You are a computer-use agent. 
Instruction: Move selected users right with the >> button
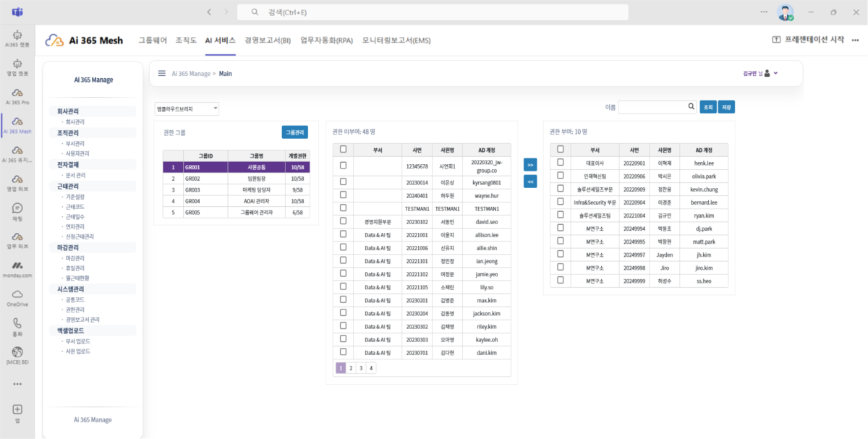point(530,166)
